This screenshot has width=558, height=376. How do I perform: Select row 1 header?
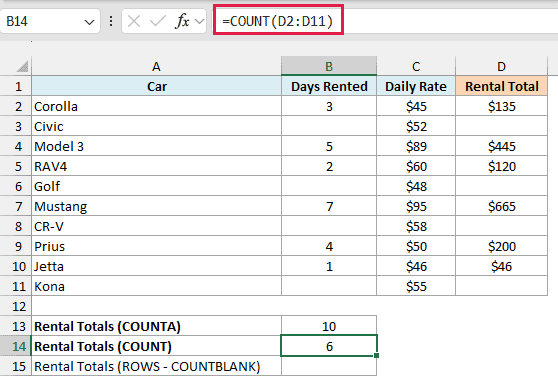click(16, 86)
